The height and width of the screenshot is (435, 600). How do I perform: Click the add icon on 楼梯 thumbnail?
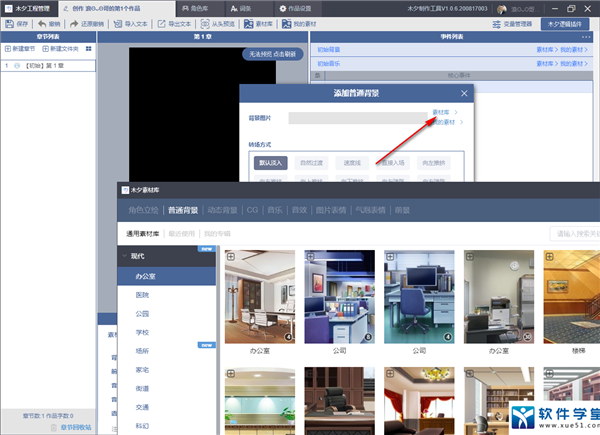tap(549, 257)
